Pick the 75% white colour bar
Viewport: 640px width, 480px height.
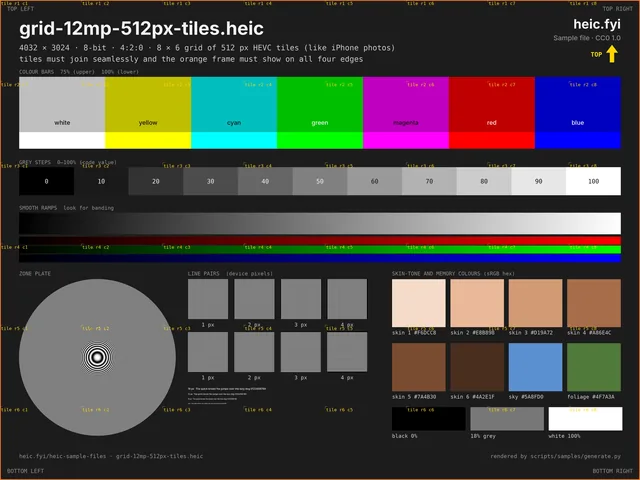click(x=62, y=104)
